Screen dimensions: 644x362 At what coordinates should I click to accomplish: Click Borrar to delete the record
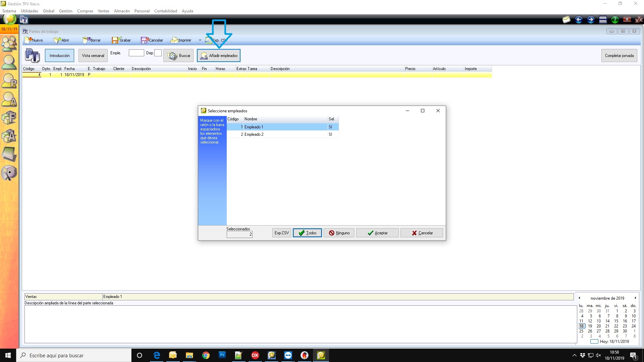point(92,40)
